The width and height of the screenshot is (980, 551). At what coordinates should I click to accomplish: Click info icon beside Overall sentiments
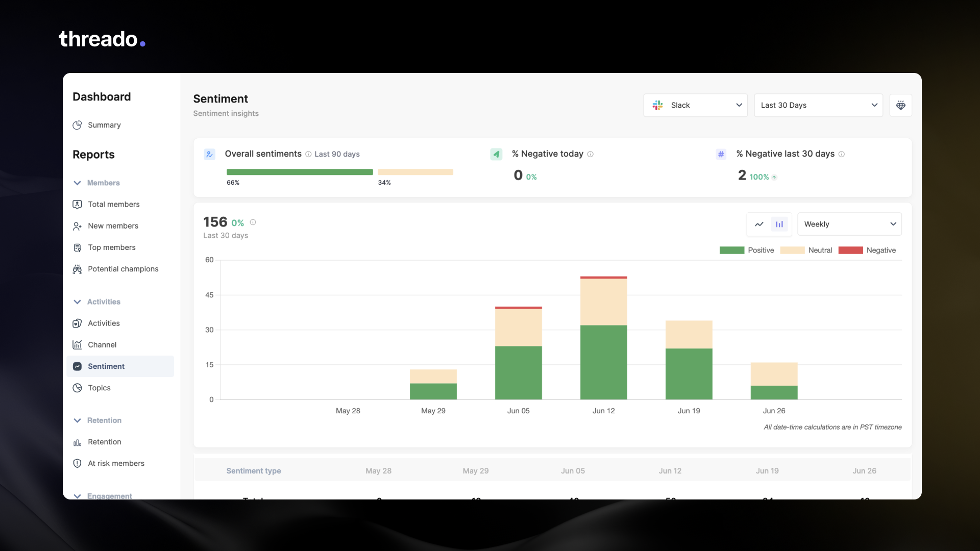pyautogui.click(x=308, y=154)
